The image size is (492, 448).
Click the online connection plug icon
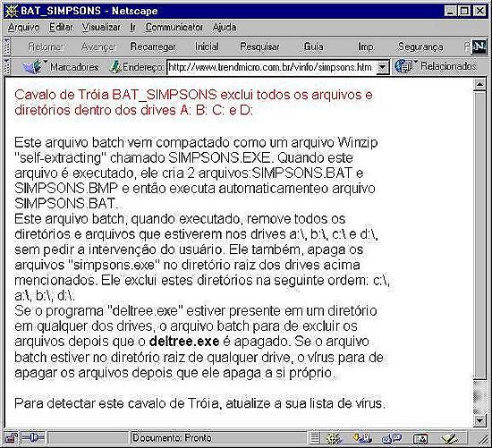(33, 438)
